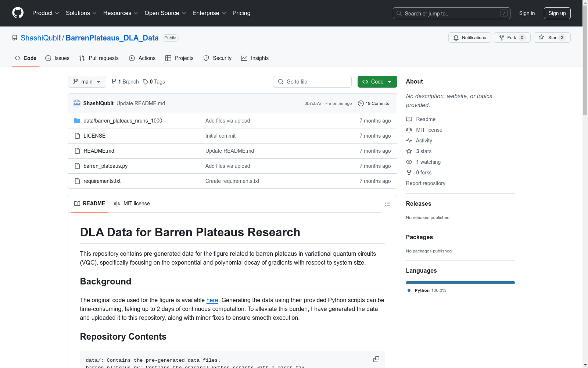Click the Python language bar
Image resolution: width=588 pixels, height=368 pixels.
click(x=460, y=283)
